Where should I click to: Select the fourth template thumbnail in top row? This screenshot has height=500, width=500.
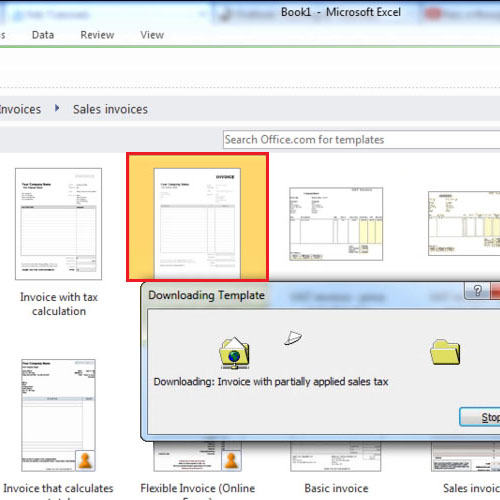[x=464, y=223]
